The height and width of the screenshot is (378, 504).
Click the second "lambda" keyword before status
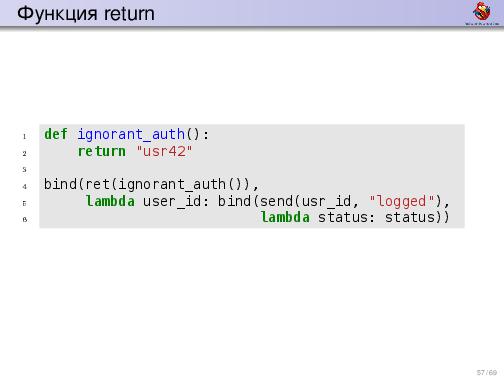[285, 217]
